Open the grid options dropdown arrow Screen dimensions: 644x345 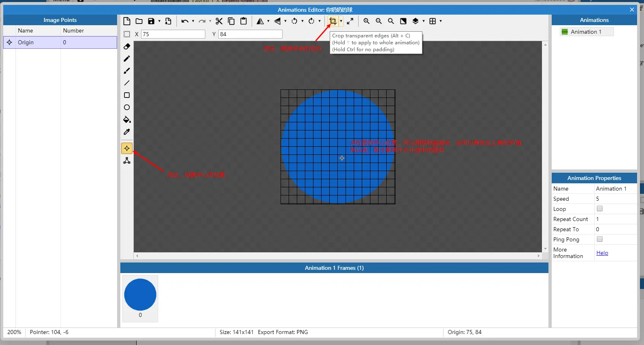(441, 21)
